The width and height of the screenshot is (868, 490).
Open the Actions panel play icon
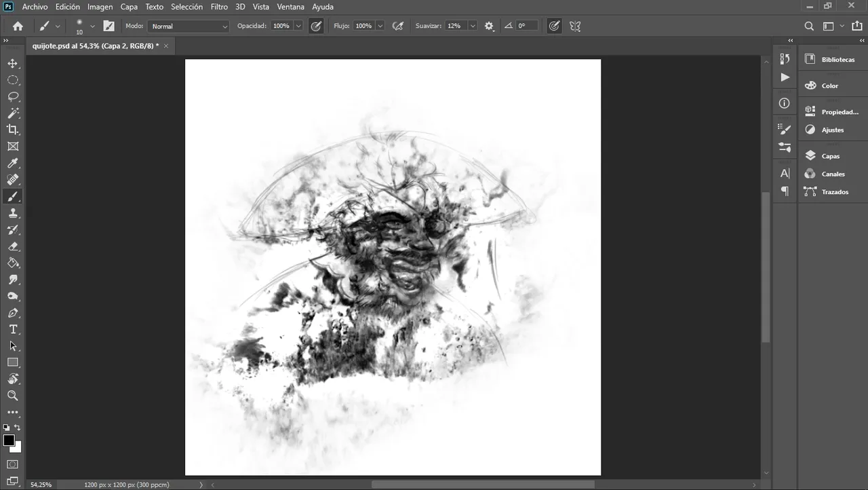pyautogui.click(x=785, y=77)
